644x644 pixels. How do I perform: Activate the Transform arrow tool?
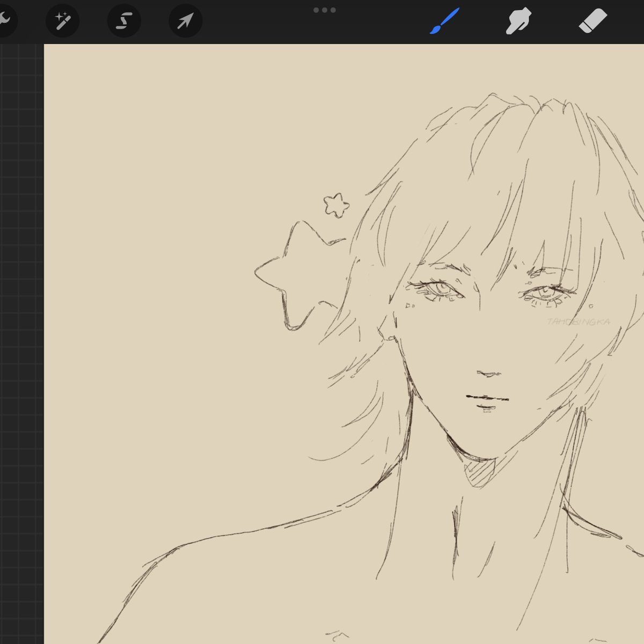[x=185, y=21]
